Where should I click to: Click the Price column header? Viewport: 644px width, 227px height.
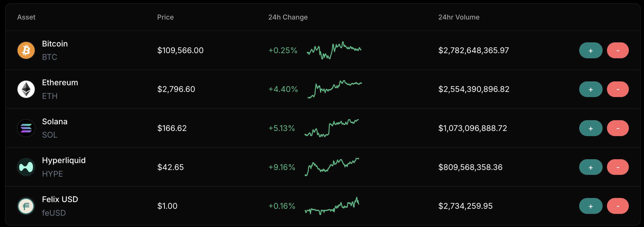[165, 17]
